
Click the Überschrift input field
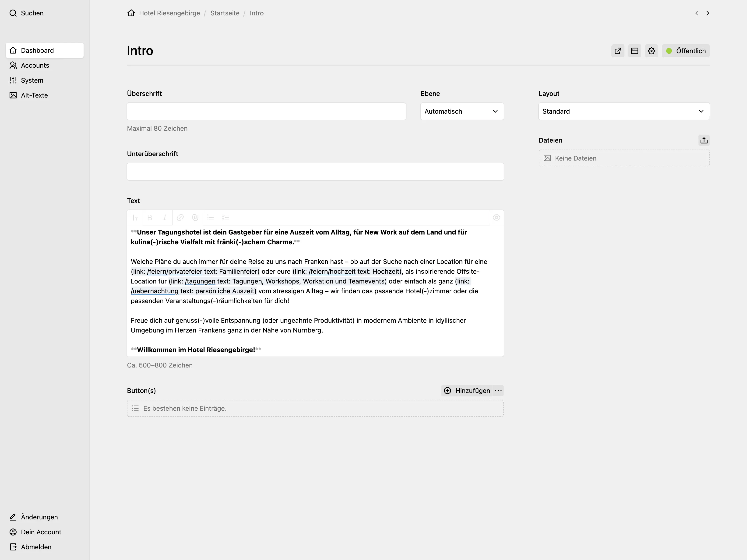point(266,111)
